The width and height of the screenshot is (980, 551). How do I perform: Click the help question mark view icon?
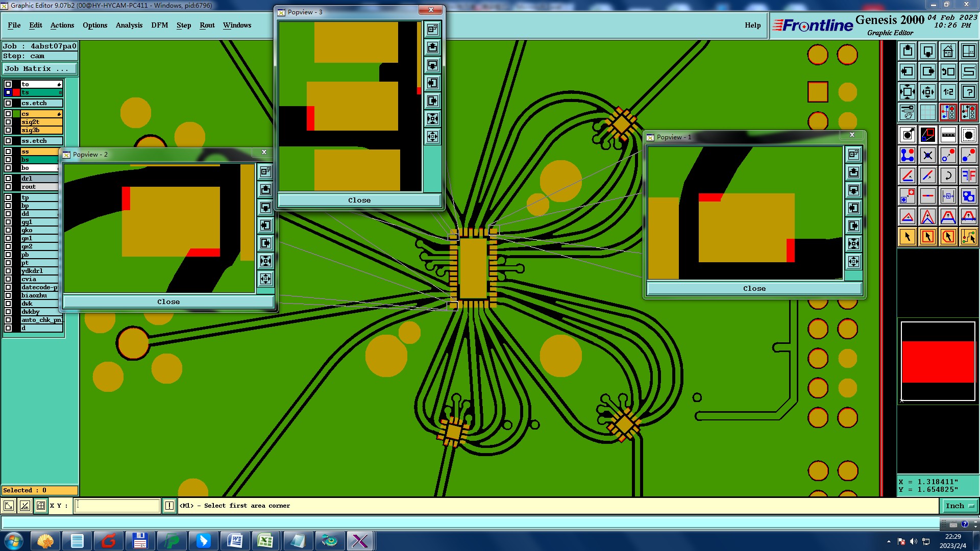(968, 92)
